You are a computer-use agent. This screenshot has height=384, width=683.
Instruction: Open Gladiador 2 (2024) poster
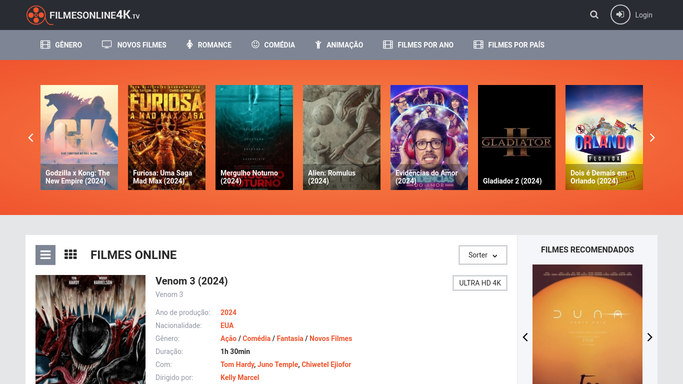[x=517, y=137]
